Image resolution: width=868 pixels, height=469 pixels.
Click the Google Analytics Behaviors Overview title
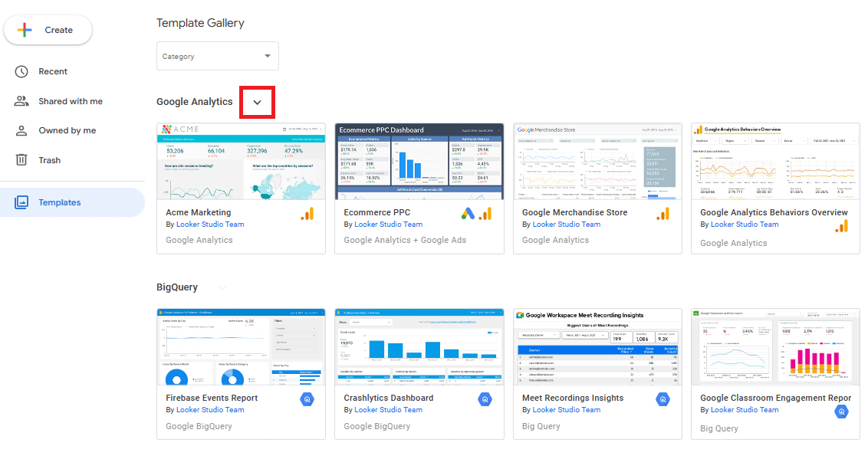click(x=774, y=212)
